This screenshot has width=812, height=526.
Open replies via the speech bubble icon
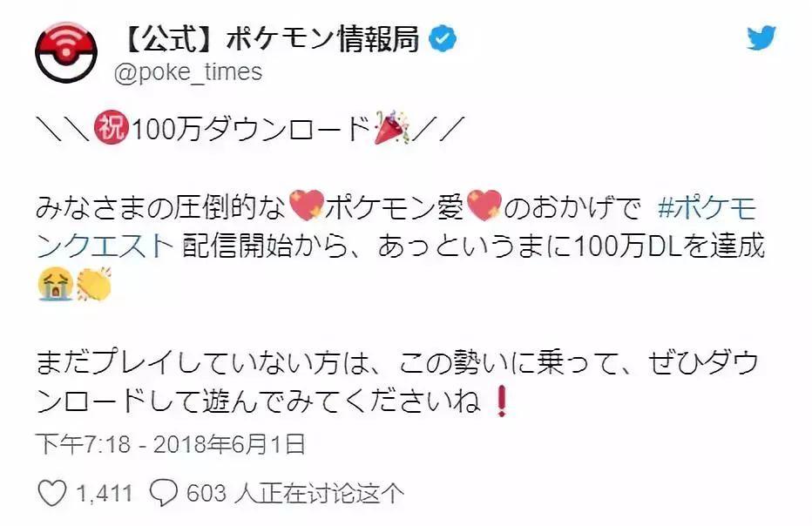pyautogui.click(x=163, y=492)
